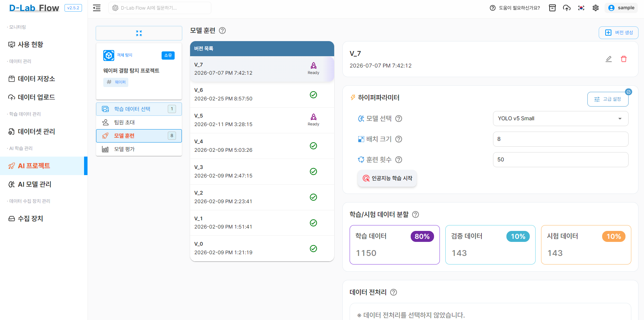Edit the V_7 version name with the pencil icon
The height and width of the screenshot is (320, 644).
[x=609, y=59]
